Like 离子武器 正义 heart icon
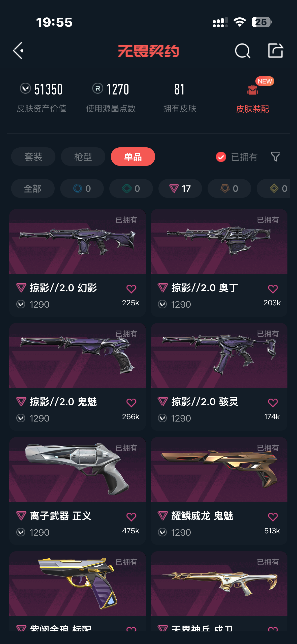Screen dimensions: 297x644 coord(131,517)
